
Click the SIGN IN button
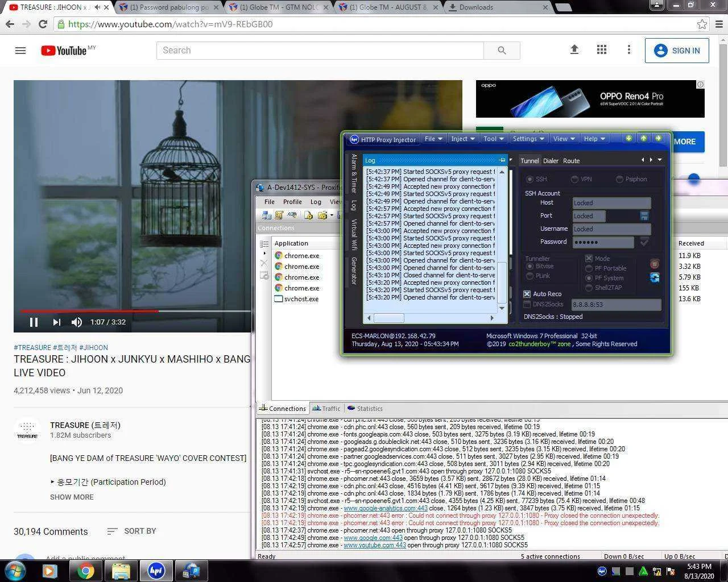pos(677,51)
